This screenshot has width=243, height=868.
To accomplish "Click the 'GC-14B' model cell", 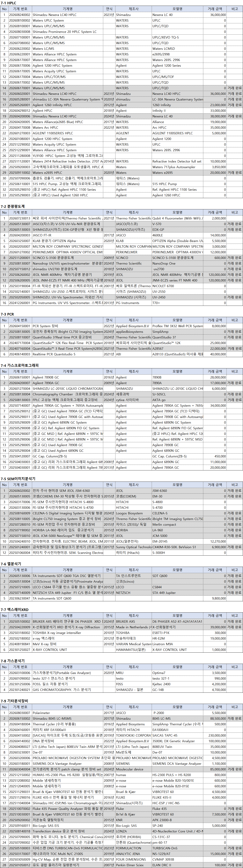I will (x=177, y=690).
